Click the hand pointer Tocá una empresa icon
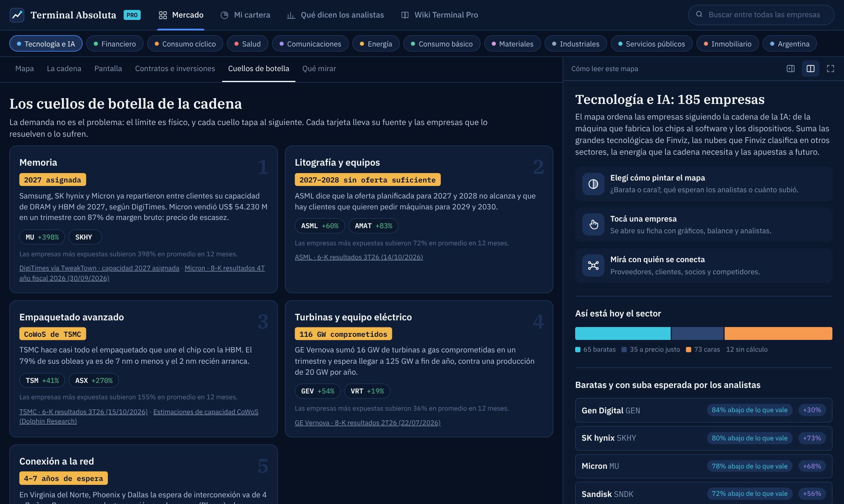844x504 pixels. [593, 225]
